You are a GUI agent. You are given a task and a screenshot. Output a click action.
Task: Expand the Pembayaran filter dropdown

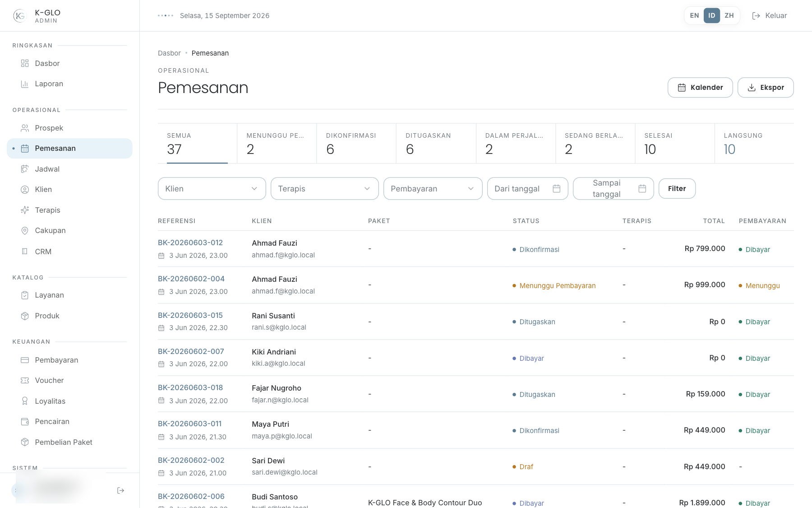point(433,188)
